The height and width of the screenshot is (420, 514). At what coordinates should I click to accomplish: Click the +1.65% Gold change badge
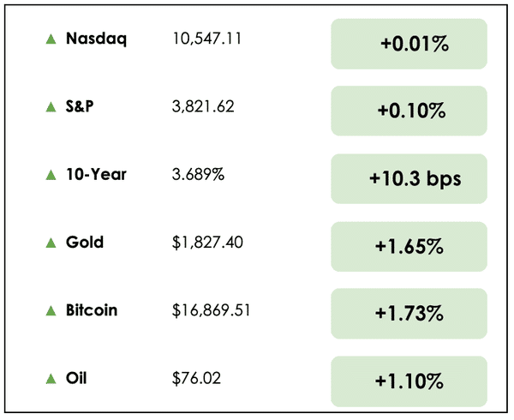(x=409, y=247)
